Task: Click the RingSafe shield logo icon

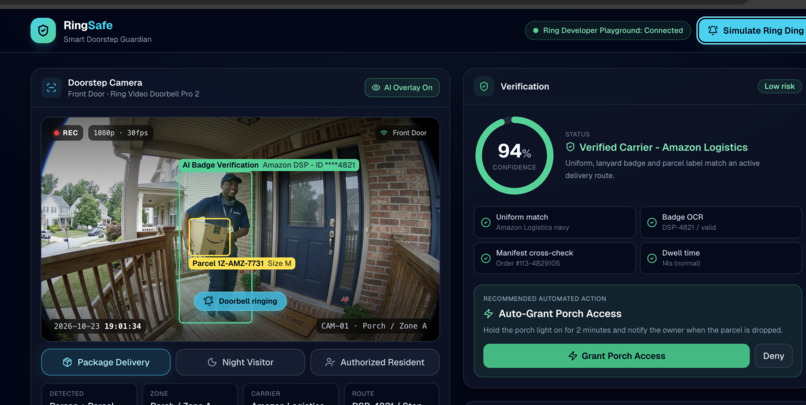Action: 43,31
